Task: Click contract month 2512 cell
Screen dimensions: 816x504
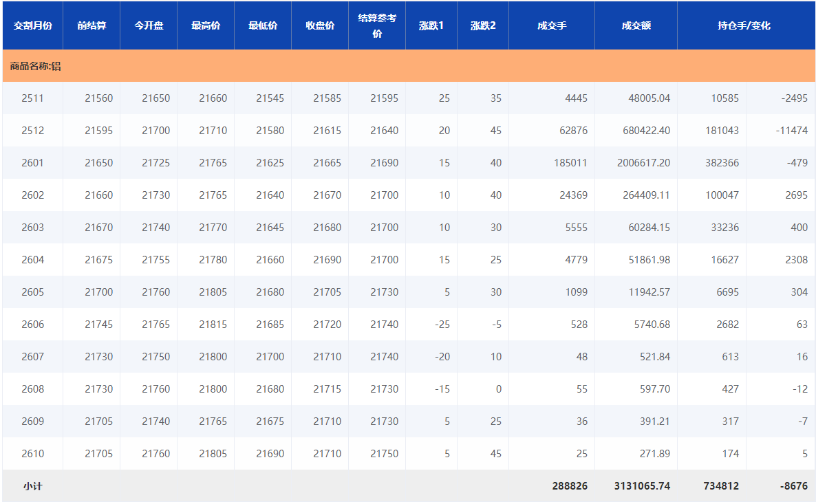Action: pos(32,131)
